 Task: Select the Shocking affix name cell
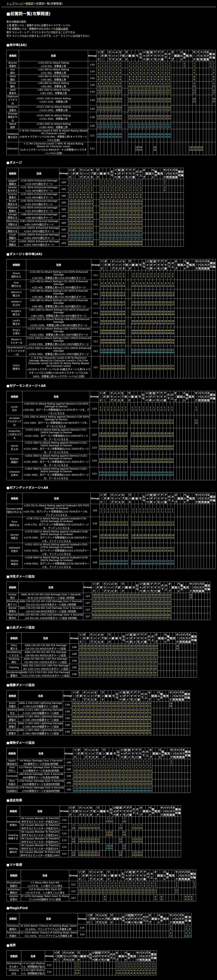[x=13, y=732]
